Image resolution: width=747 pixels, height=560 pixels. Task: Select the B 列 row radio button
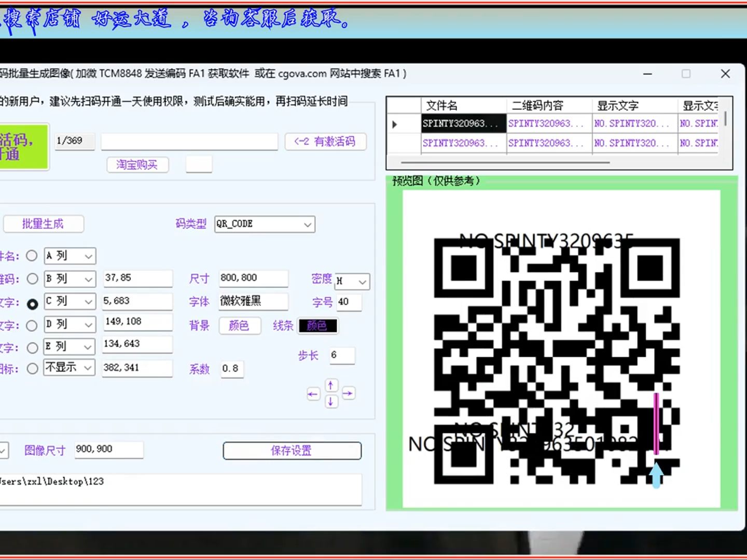point(32,279)
